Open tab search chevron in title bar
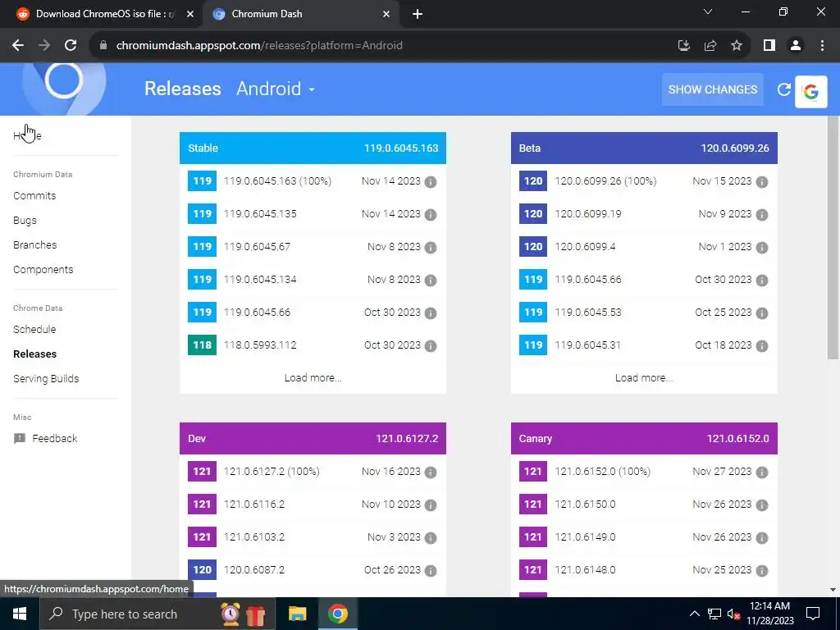Image resolution: width=840 pixels, height=630 pixels. pos(708,11)
